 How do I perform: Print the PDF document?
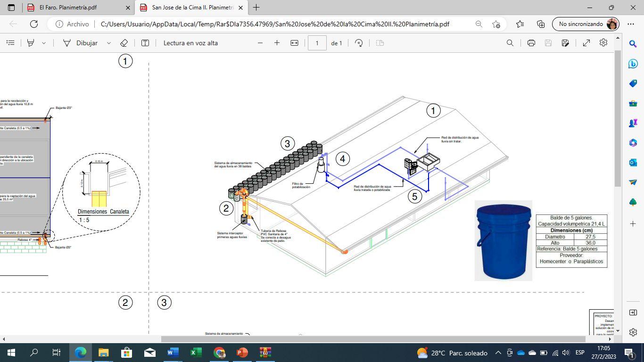(x=531, y=43)
